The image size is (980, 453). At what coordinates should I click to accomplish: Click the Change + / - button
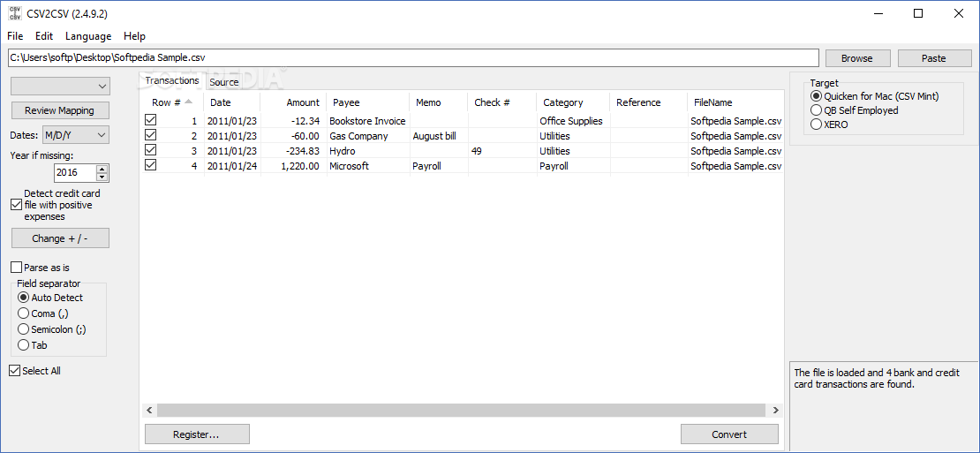pyautogui.click(x=60, y=238)
